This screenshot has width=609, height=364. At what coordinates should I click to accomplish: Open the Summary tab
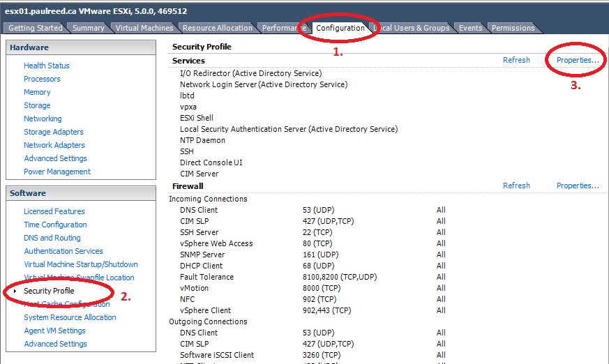[x=89, y=28]
